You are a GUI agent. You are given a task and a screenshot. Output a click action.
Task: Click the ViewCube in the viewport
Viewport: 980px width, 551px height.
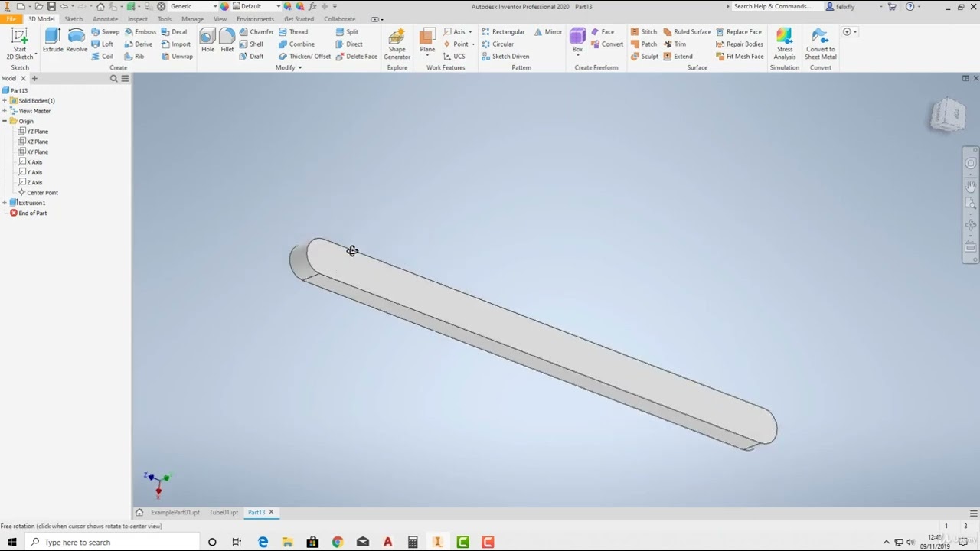pyautogui.click(x=948, y=116)
